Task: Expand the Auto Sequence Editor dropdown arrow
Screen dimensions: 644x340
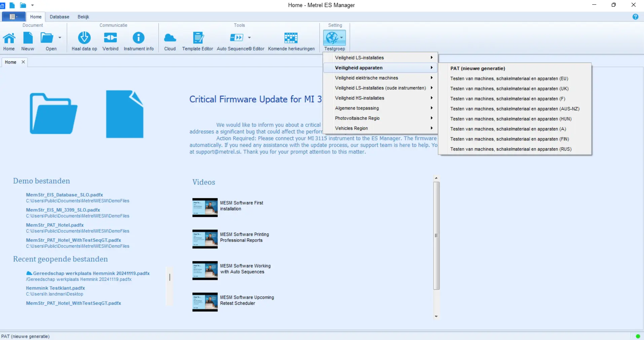Action: tap(249, 38)
